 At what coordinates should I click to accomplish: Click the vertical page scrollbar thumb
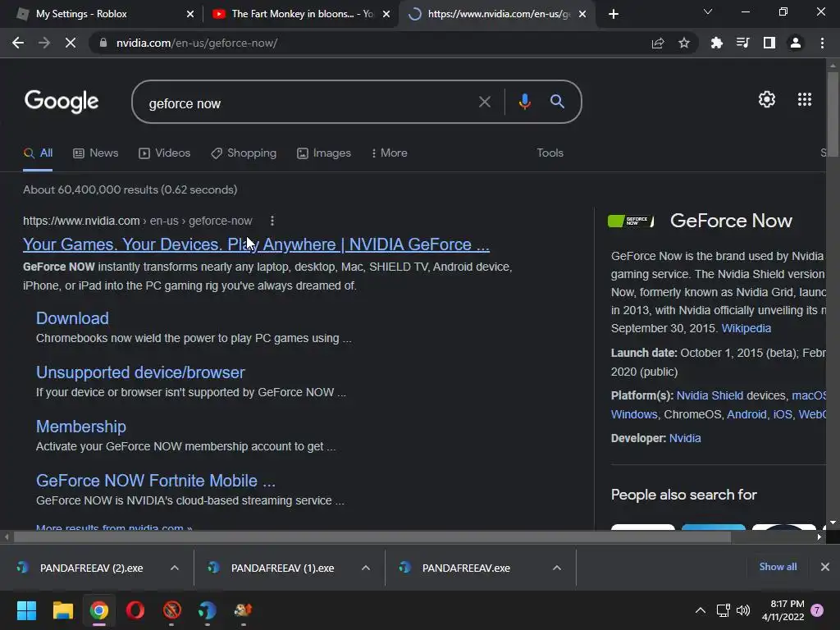point(833,115)
